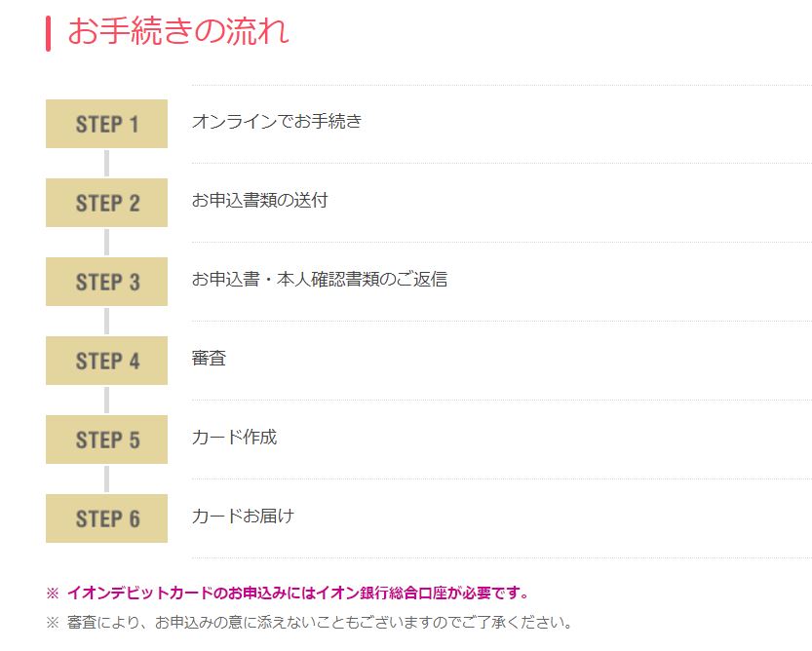The height and width of the screenshot is (651, 812).
Task: Click the pink bar beside heading
Action: [x=48, y=34]
